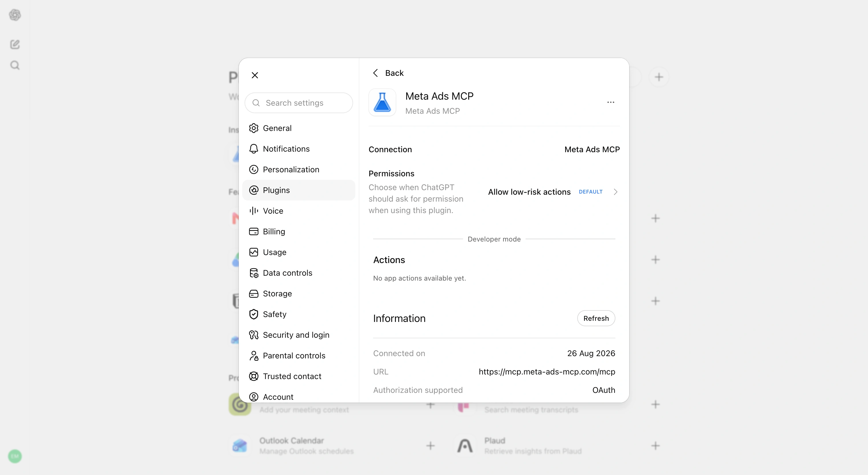Click the Safety shield icon

(254, 314)
